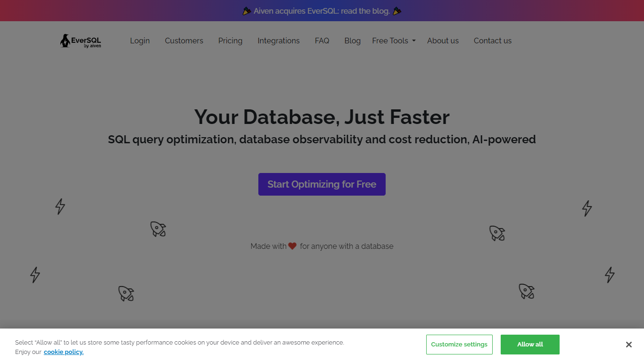Viewport: 644px width, 362px height.
Task: Navigate to Integrations
Action: point(279,41)
